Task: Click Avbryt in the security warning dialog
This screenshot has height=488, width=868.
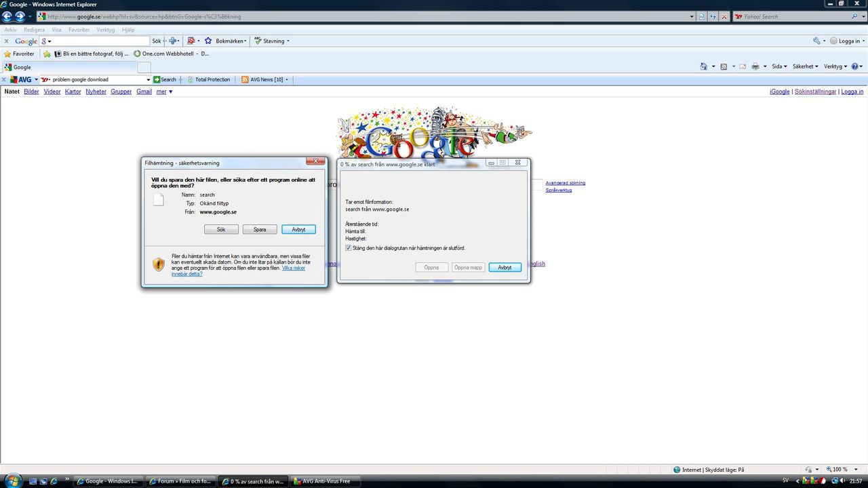Action: 298,230
